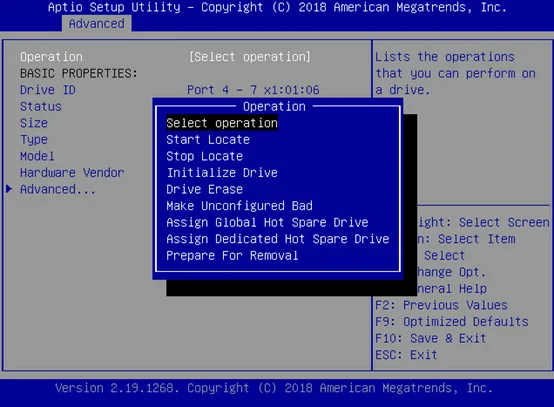
Task: Select the Status property row
Action: tap(41, 107)
